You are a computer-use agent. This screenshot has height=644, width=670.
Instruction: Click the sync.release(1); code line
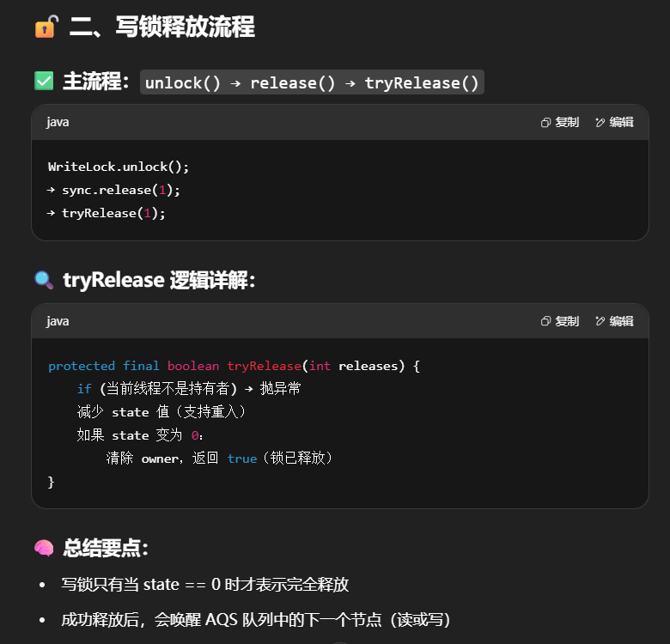[113, 189]
